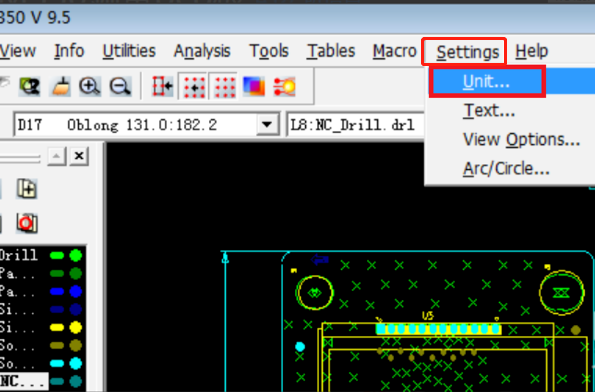Expand the D17 Oblong aperture dropdown
This screenshot has height=392, width=596.
[267, 124]
